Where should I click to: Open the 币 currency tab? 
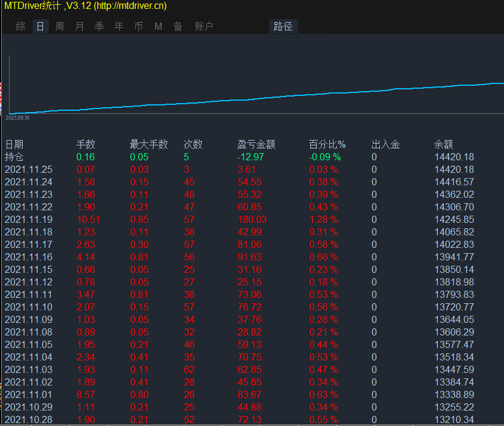(x=139, y=26)
